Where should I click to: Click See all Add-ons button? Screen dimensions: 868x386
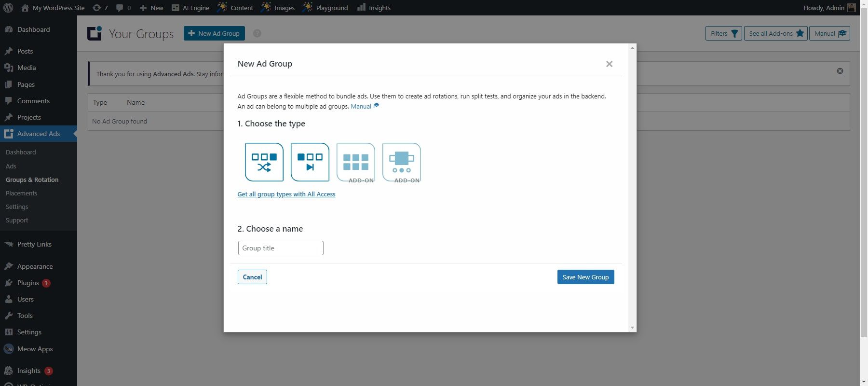[x=775, y=33]
